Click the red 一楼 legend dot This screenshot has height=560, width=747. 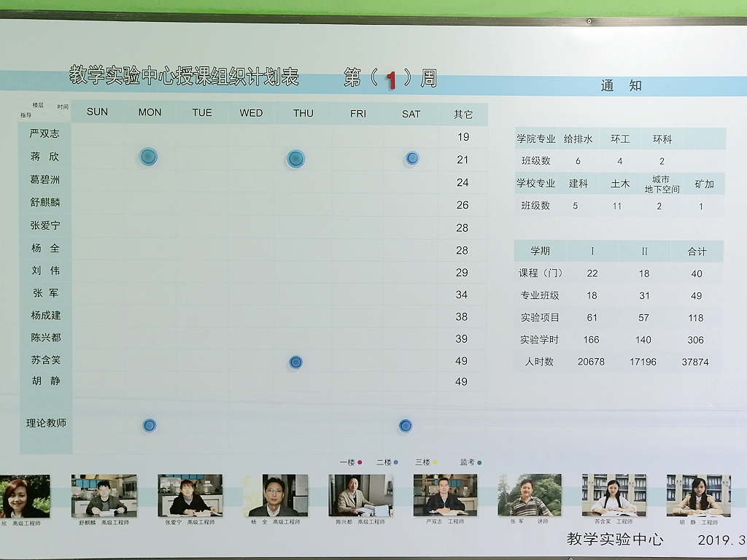[360, 462]
